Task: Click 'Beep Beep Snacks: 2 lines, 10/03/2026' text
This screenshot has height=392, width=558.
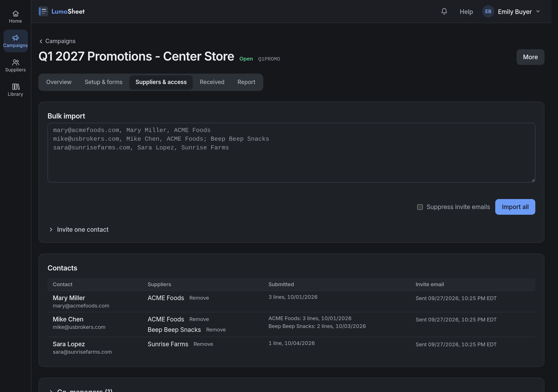Action: point(317,326)
